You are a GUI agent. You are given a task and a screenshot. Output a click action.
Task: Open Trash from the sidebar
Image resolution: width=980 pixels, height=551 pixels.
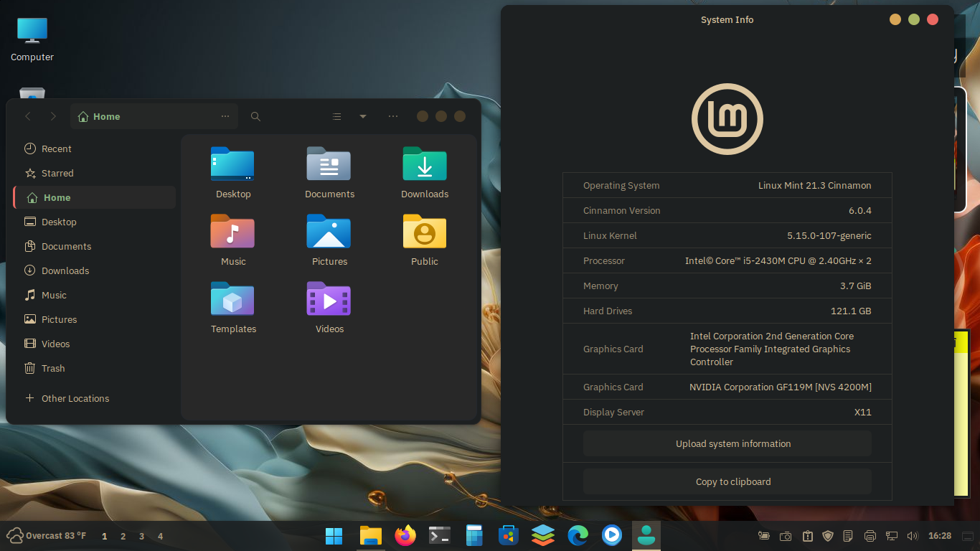(x=95, y=369)
